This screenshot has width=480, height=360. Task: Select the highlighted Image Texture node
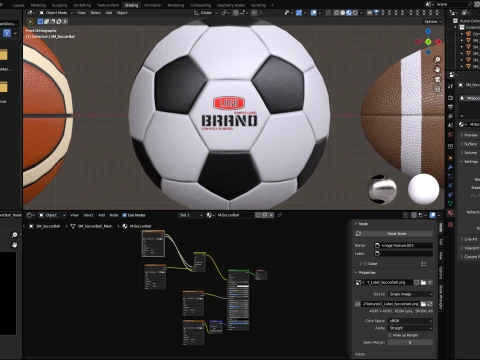coord(153,244)
